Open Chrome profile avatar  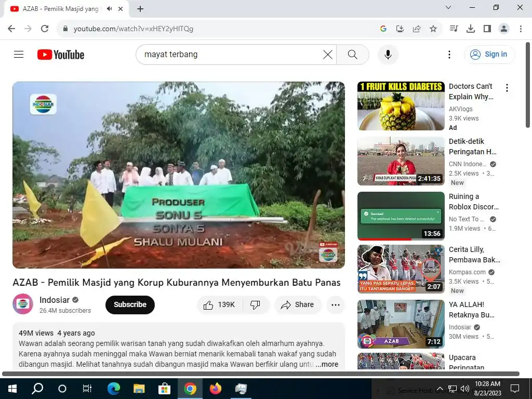(504, 29)
